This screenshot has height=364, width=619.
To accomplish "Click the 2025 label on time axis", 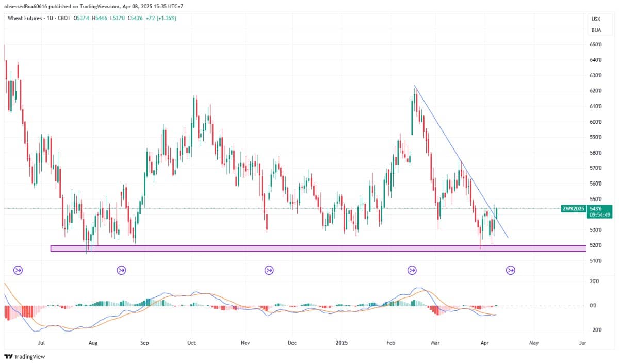I will [x=343, y=342].
